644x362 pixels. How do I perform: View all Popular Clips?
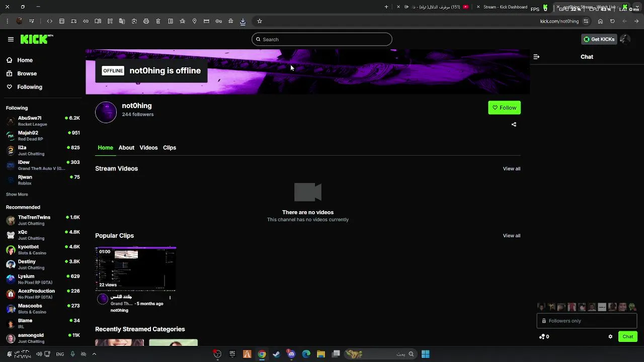512,235
